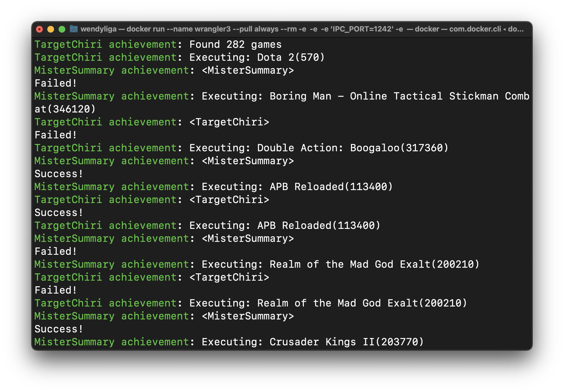Minimize the terminal with the yellow button
The height and width of the screenshot is (392, 564).
(x=51, y=29)
